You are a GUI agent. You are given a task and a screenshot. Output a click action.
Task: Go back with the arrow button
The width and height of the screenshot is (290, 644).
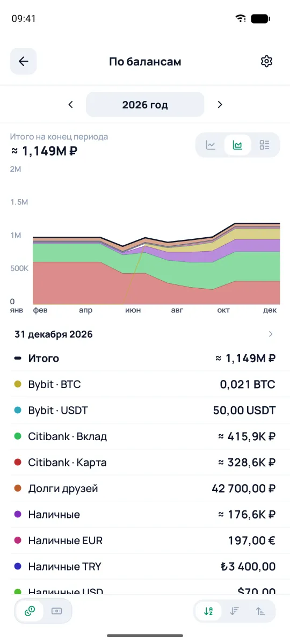click(24, 61)
